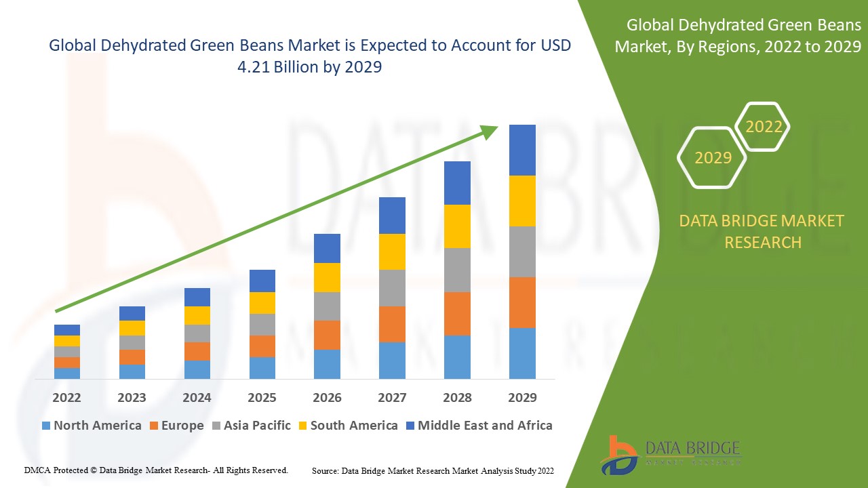Click the 2029 hexagon badge
868x488 pixels.
point(713,158)
